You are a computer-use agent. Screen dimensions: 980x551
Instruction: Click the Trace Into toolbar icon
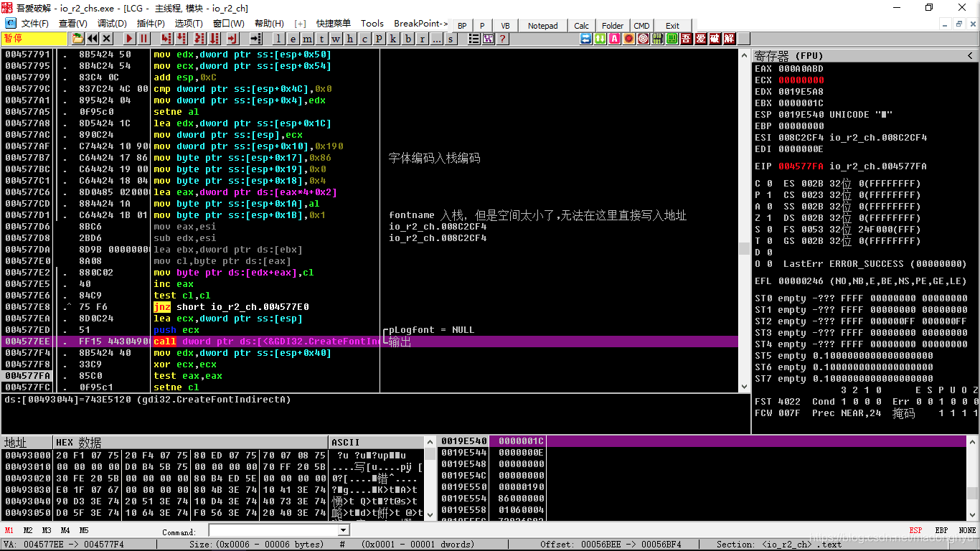[199, 38]
